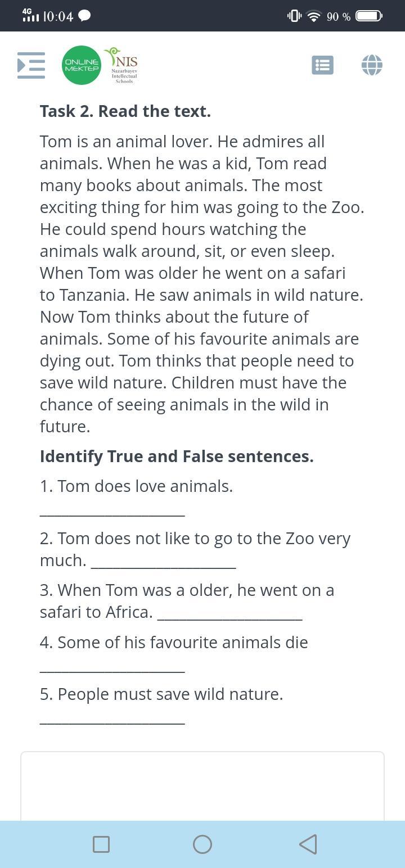Open the sidebar menu expand icon

pos(31,65)
